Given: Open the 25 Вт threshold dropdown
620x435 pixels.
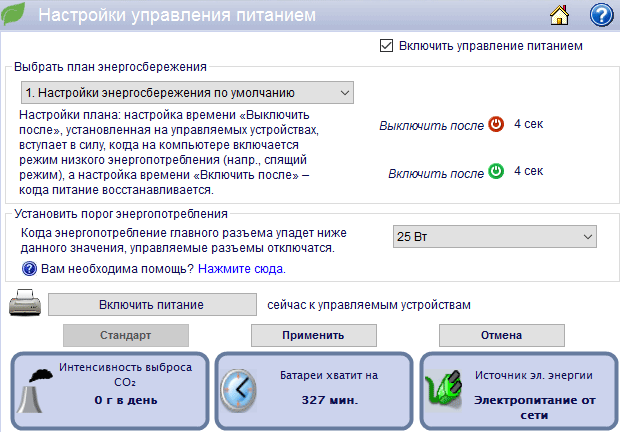Looking at the screenshot, I should tap(495, 236).
